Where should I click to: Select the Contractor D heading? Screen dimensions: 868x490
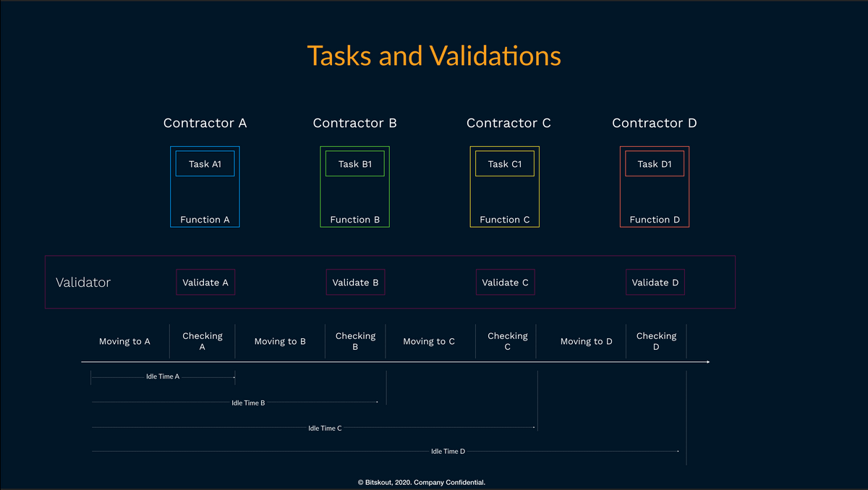(654, 123)
